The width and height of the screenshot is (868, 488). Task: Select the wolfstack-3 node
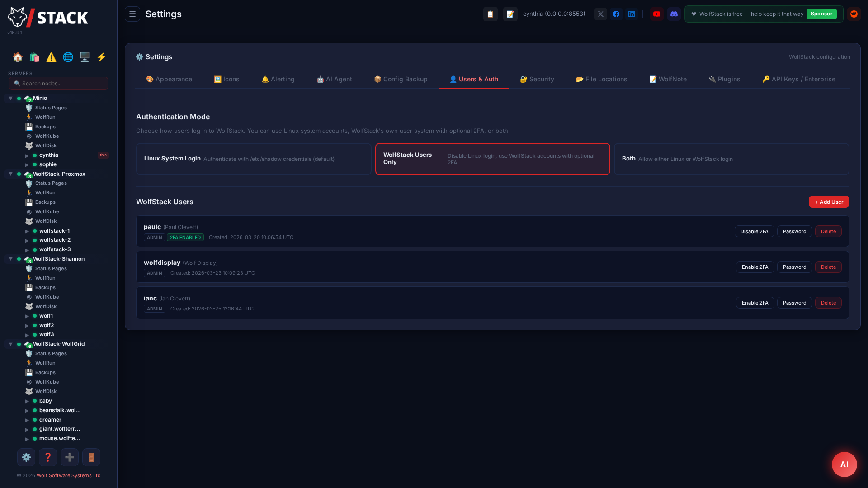(55, 249)
